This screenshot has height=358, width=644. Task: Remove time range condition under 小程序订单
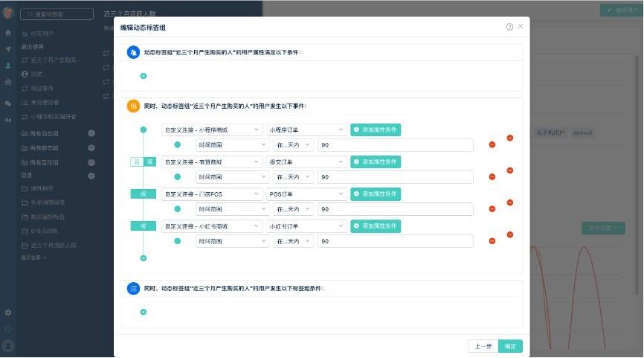492,144
